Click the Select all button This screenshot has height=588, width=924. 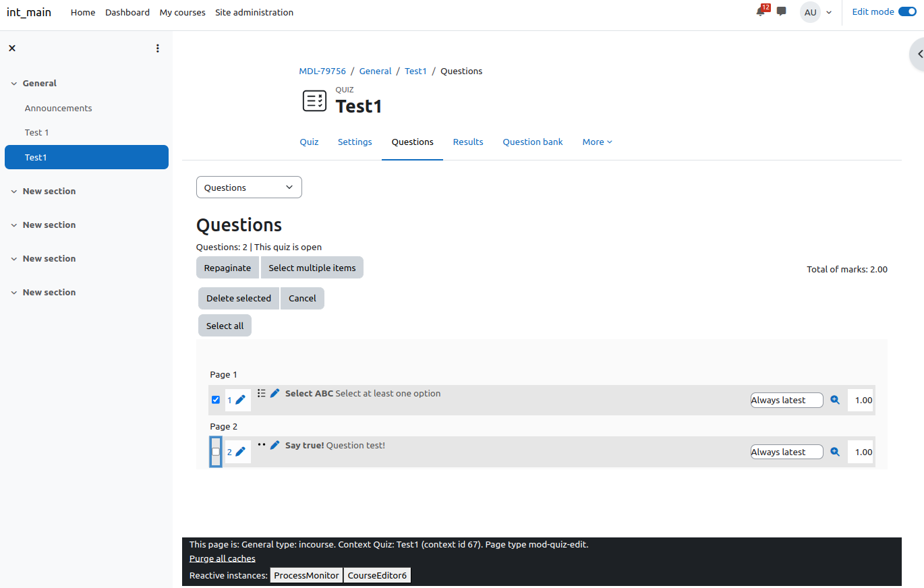tap(225, 326)
